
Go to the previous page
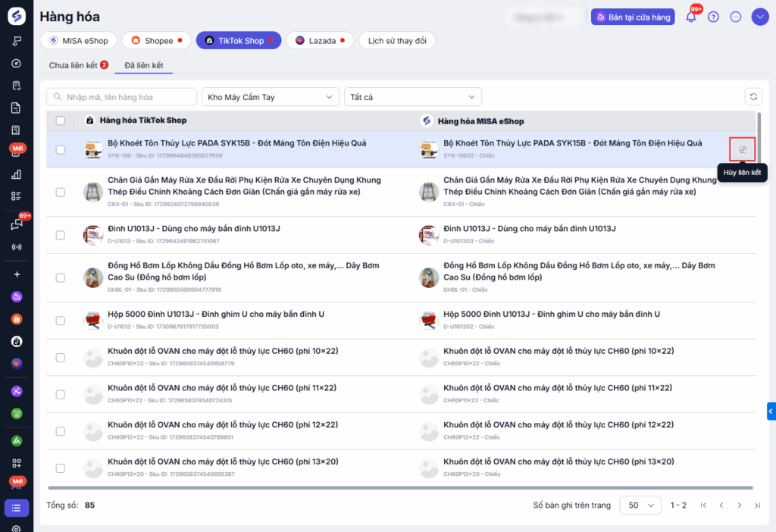coord(721,505)
